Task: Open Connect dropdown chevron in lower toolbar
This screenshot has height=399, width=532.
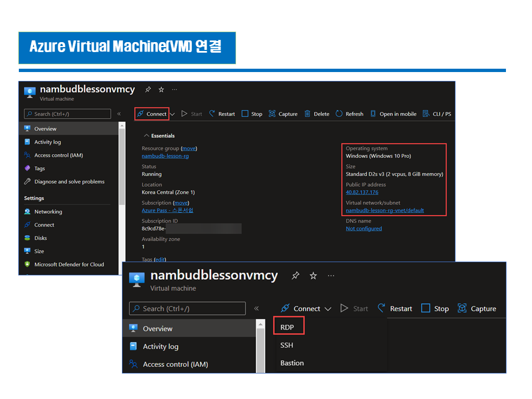Action: point(328,309)
